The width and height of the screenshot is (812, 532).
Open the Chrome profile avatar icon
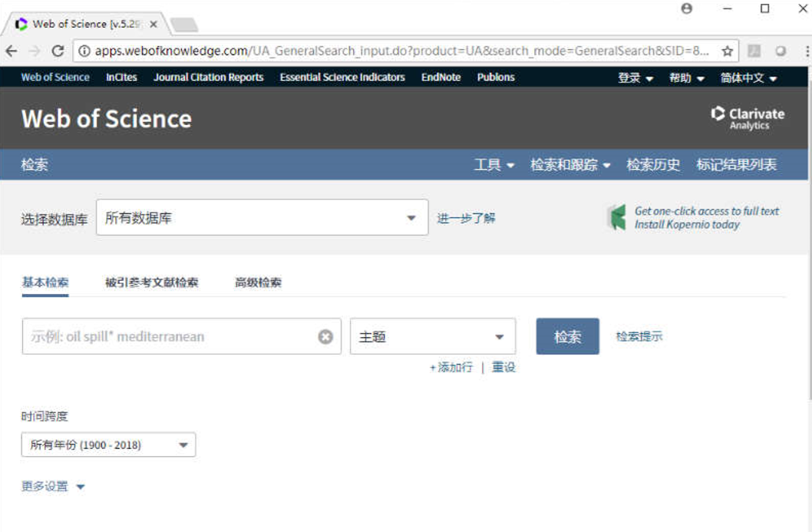coord(687,8)
